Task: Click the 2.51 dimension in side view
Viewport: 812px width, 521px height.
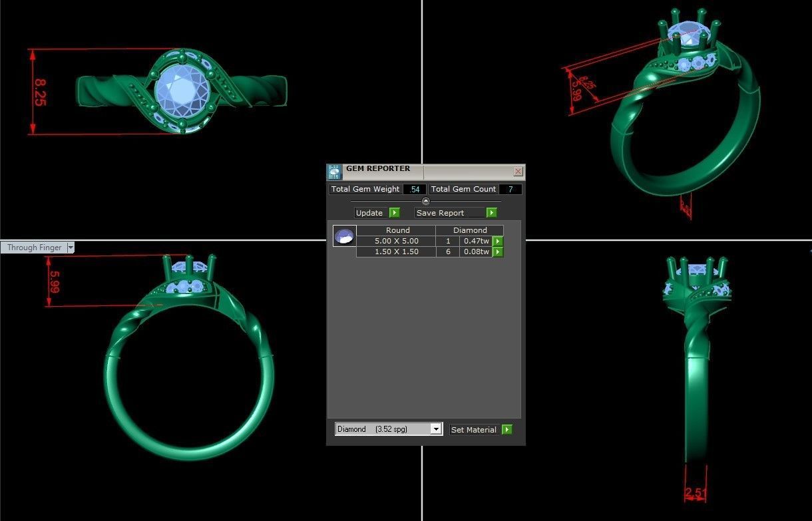Action: point(696,494)
